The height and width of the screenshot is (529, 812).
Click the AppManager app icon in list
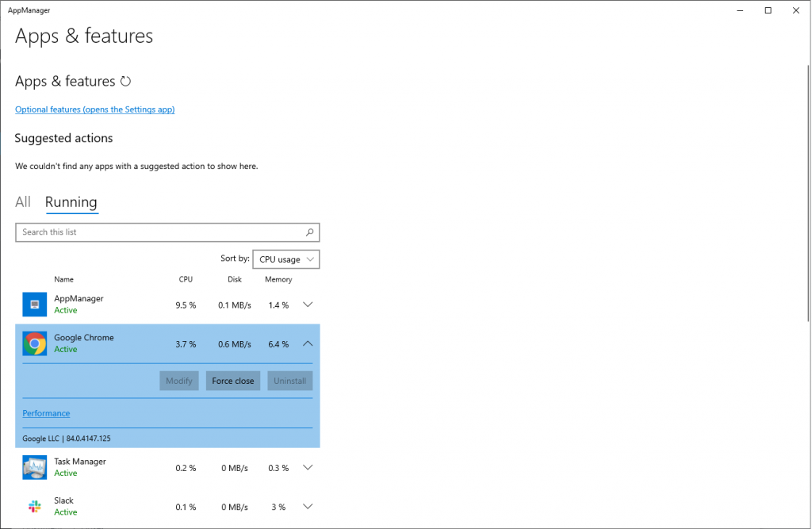[35, 305]
